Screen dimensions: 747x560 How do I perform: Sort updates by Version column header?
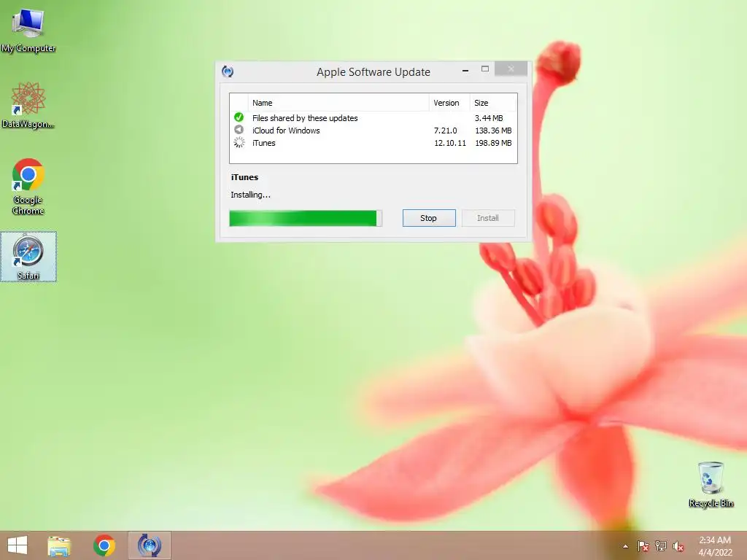tap(449, 103)
